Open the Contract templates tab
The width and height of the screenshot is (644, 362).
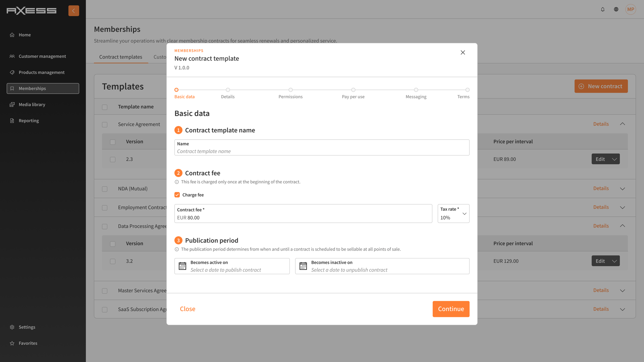coord(121,57)
